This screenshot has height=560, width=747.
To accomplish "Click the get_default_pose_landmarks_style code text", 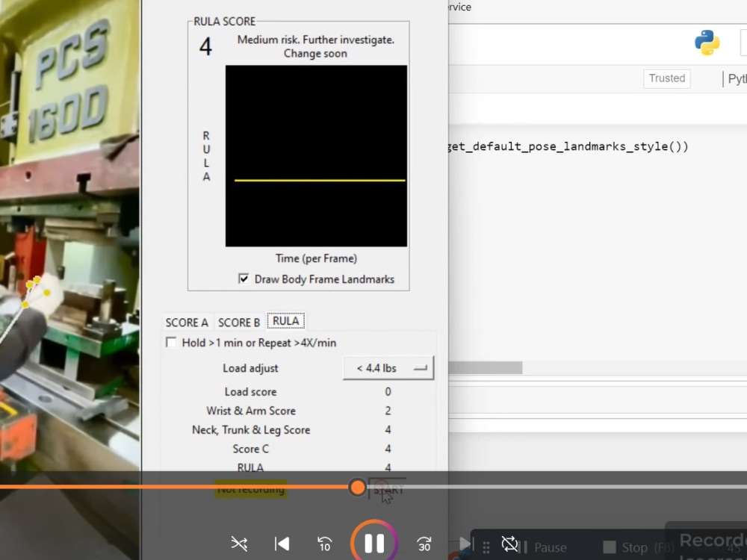I will pyautogui.click(x=568, y=146).
